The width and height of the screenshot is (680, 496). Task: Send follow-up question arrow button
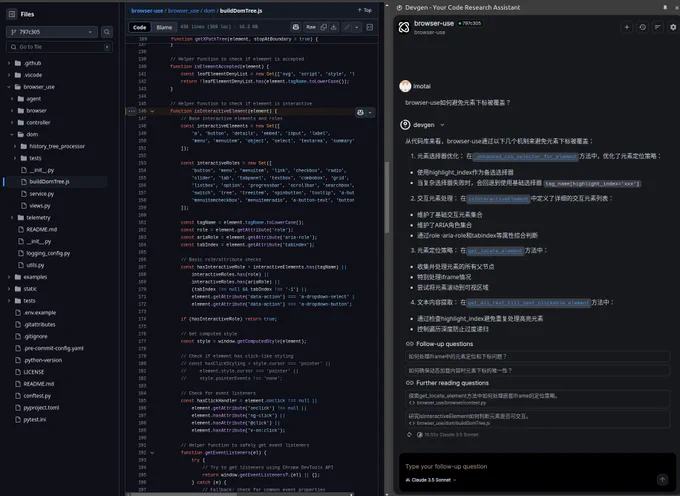662,479
